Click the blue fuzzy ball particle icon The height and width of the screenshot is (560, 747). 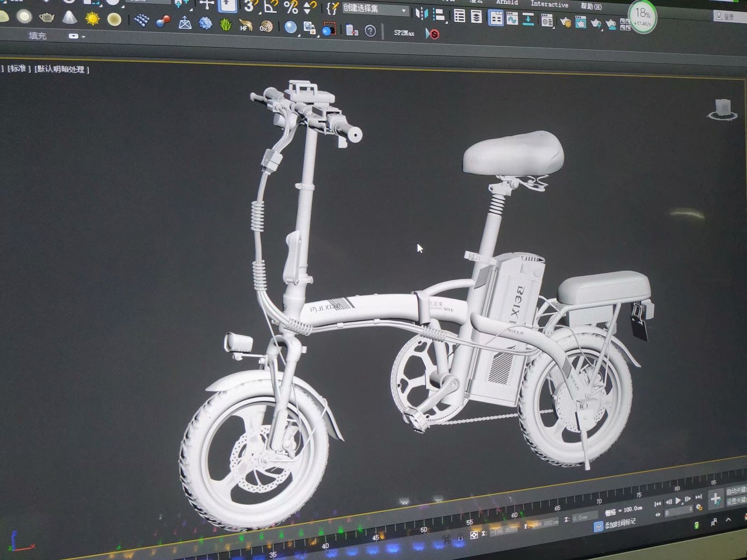(206, 24)
